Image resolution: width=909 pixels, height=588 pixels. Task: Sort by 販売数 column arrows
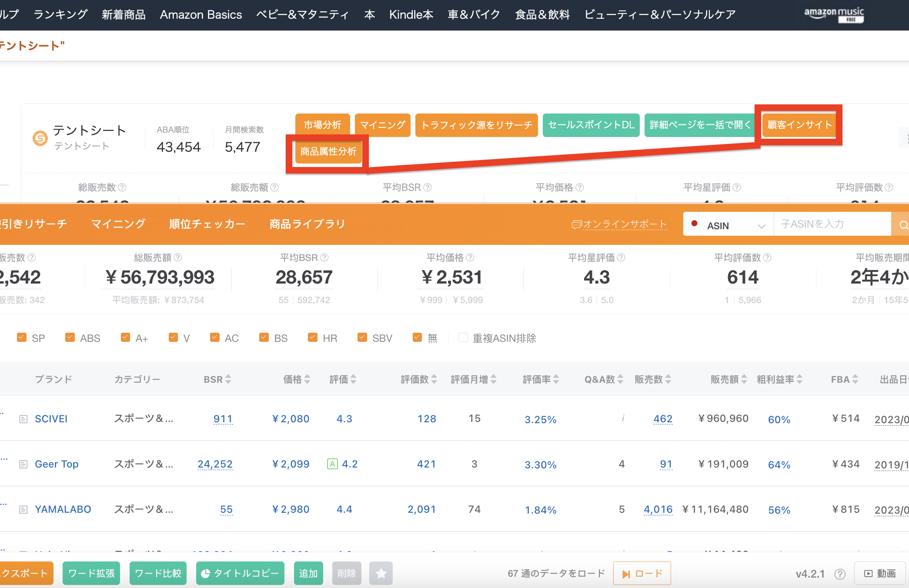[x=668, y=379]
